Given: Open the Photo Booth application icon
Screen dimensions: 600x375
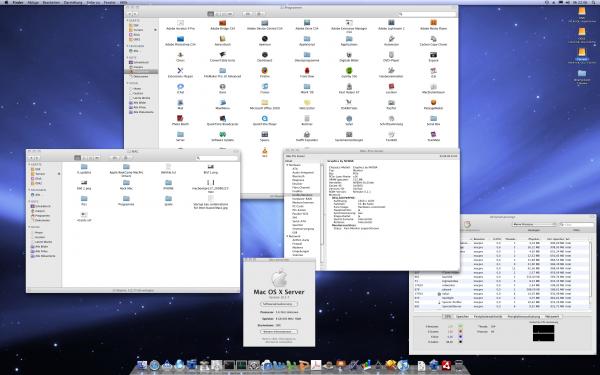Looking at the screenshot, I should pos(180,119).
